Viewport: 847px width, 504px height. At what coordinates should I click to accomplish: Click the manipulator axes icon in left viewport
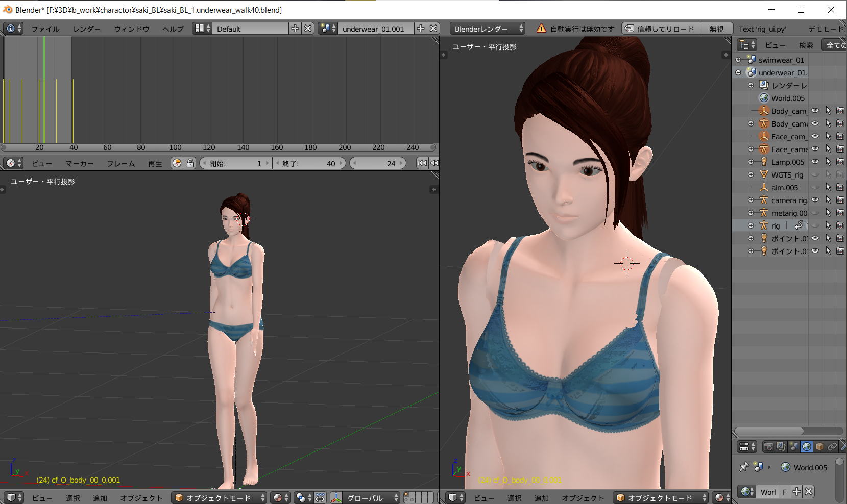coord(336,498)
